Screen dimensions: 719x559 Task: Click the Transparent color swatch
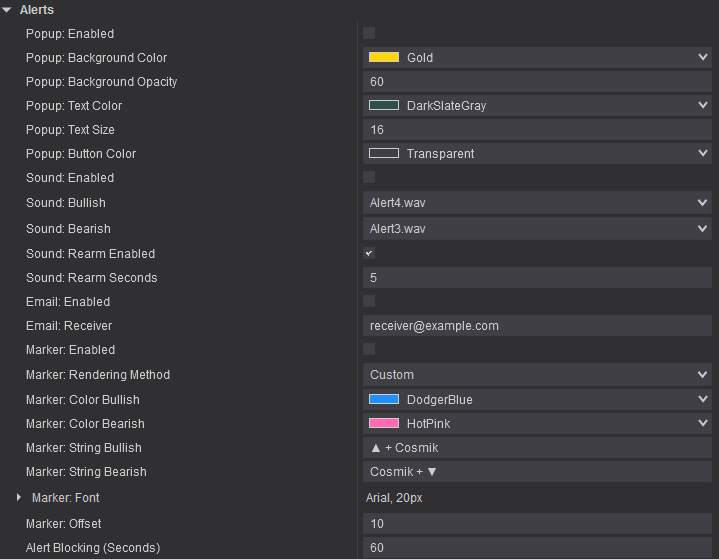[384, 154]
